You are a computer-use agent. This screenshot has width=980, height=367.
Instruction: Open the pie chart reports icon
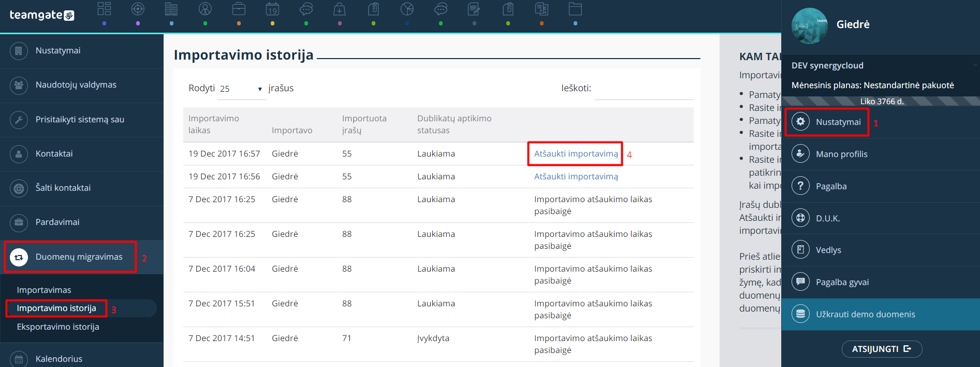coord(407,9)
